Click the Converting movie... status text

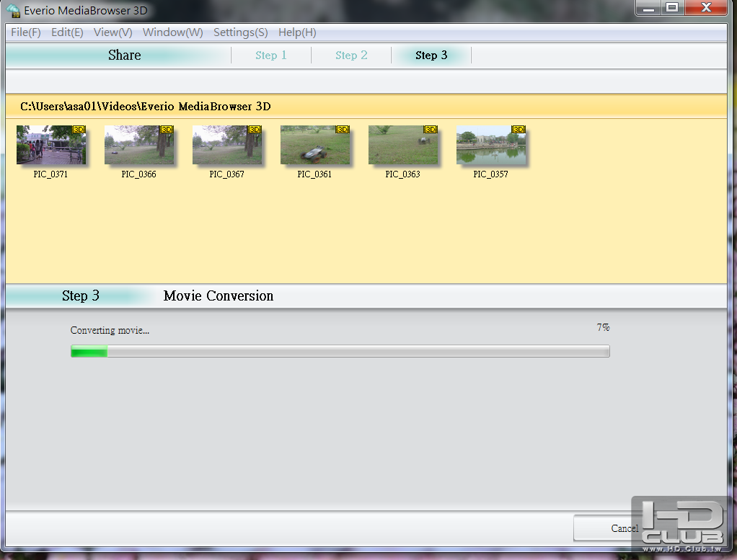[110, 330]
